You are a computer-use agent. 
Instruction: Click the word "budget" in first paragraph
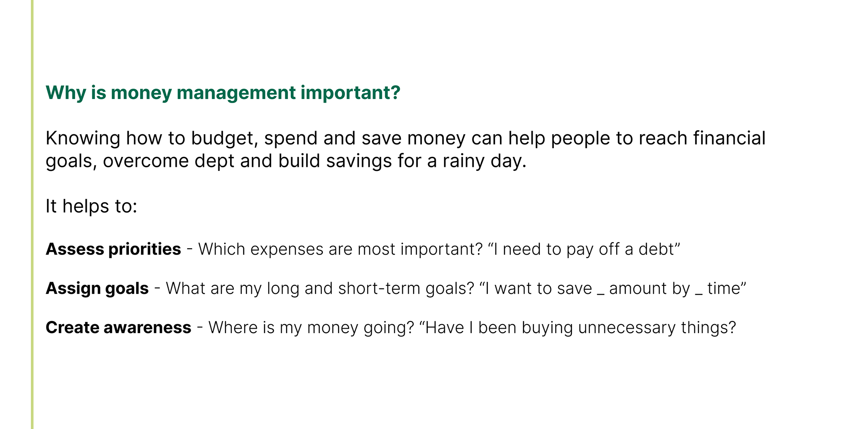pos(224,138)
